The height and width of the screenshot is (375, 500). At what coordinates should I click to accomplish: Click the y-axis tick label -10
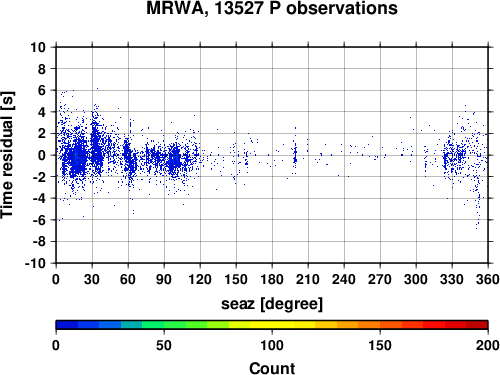pyautogui.click(x=35, y=263)
